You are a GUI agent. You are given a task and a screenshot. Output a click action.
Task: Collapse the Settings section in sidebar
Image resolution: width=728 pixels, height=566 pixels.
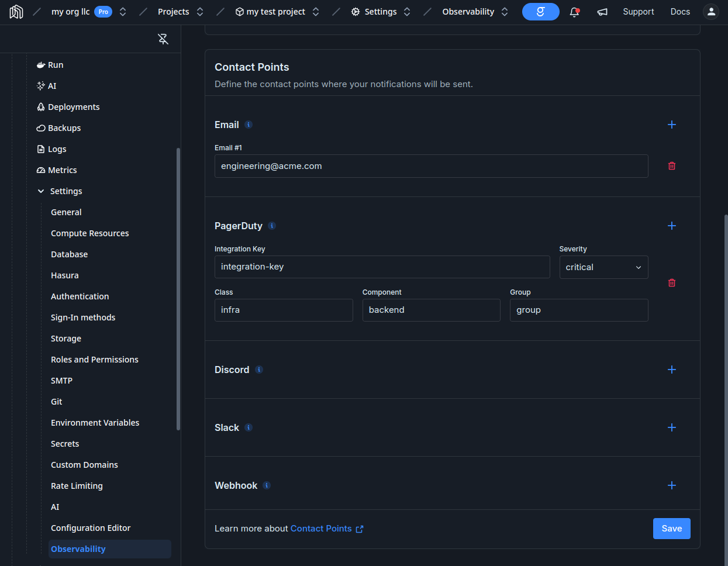41,191
